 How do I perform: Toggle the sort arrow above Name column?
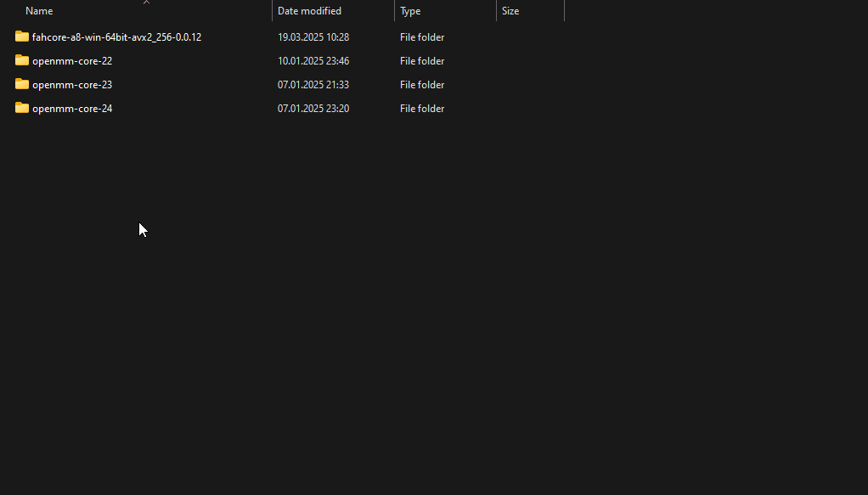click(146, 3)
